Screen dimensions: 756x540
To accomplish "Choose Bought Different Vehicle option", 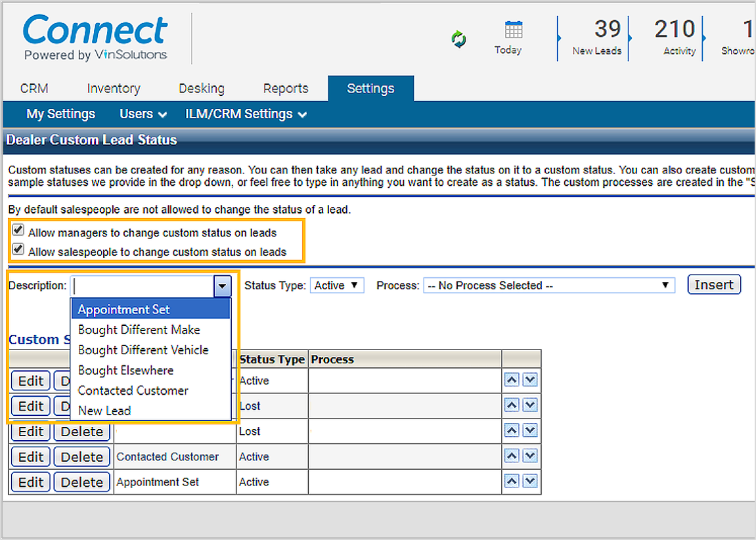I will [x=150, y=350].
